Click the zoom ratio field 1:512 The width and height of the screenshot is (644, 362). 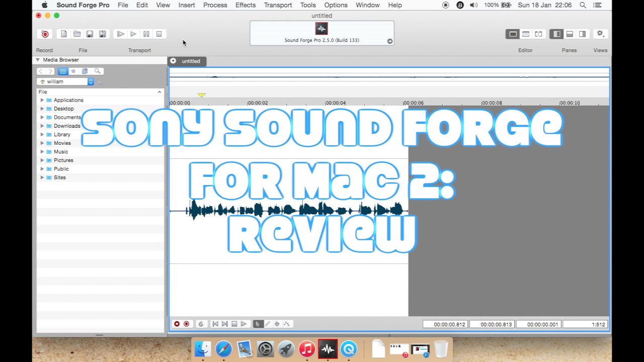coord(585,325)
